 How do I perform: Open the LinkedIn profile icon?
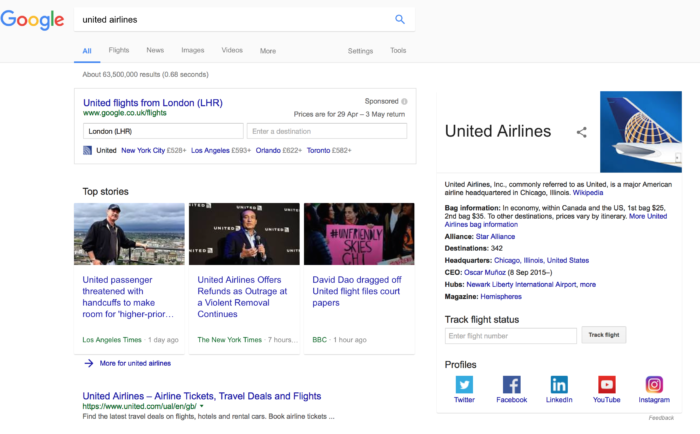[559, 384]
